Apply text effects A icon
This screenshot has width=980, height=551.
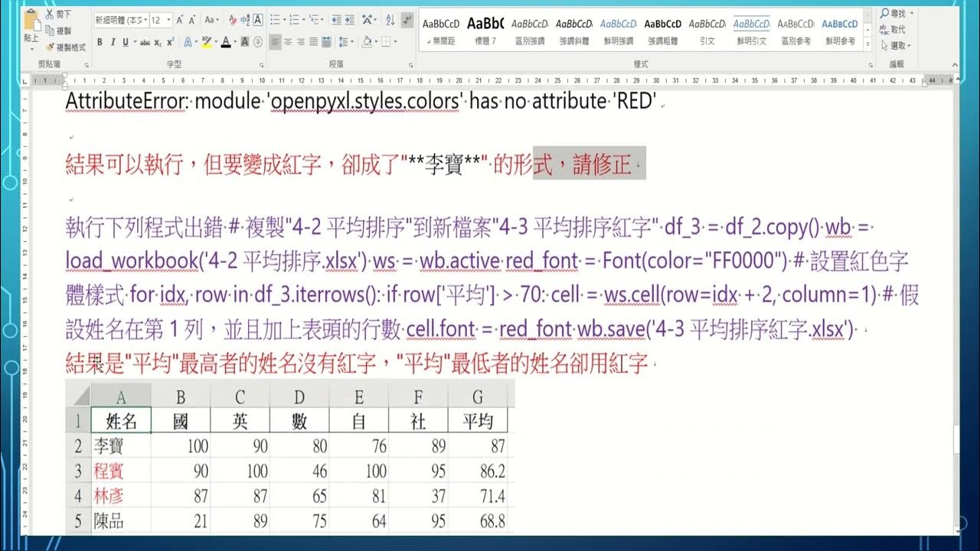pyautogui.click(x=188, y=42)
